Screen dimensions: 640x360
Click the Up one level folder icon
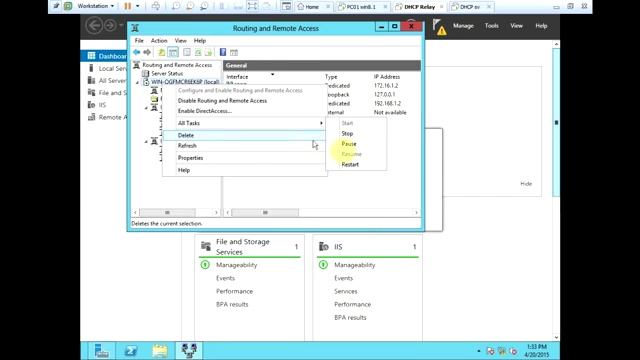click(162, 52)
